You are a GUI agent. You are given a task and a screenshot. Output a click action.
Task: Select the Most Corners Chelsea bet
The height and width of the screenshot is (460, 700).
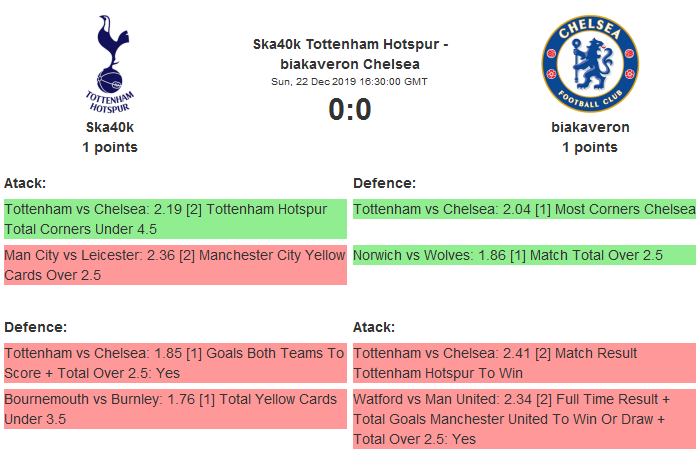click(x=524, y=209)
